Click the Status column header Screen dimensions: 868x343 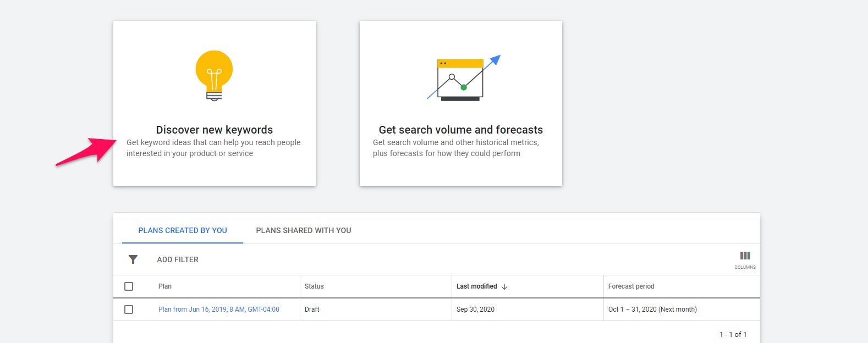coord(314,286)
